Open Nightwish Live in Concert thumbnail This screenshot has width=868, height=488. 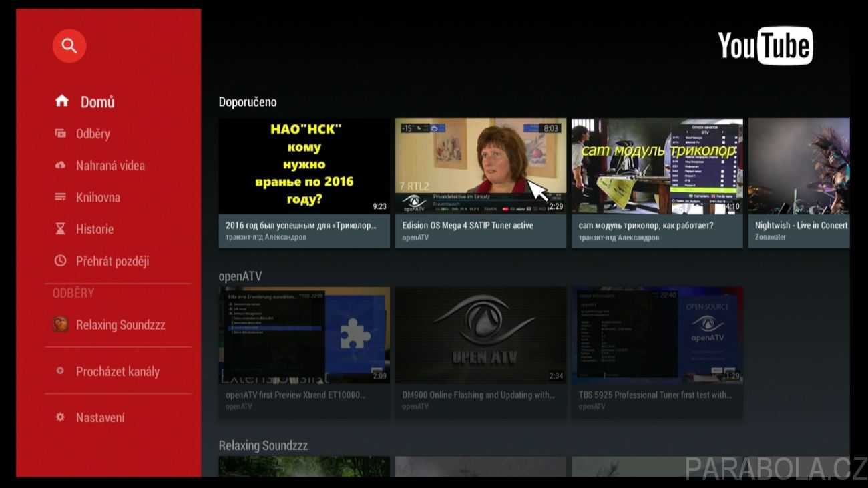[x=799, y=166]
